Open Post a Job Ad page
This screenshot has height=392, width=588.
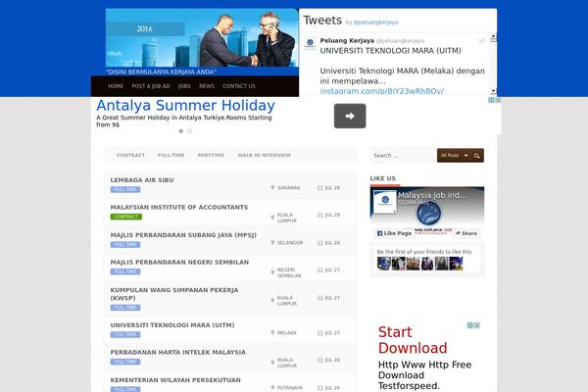(151, 86)
